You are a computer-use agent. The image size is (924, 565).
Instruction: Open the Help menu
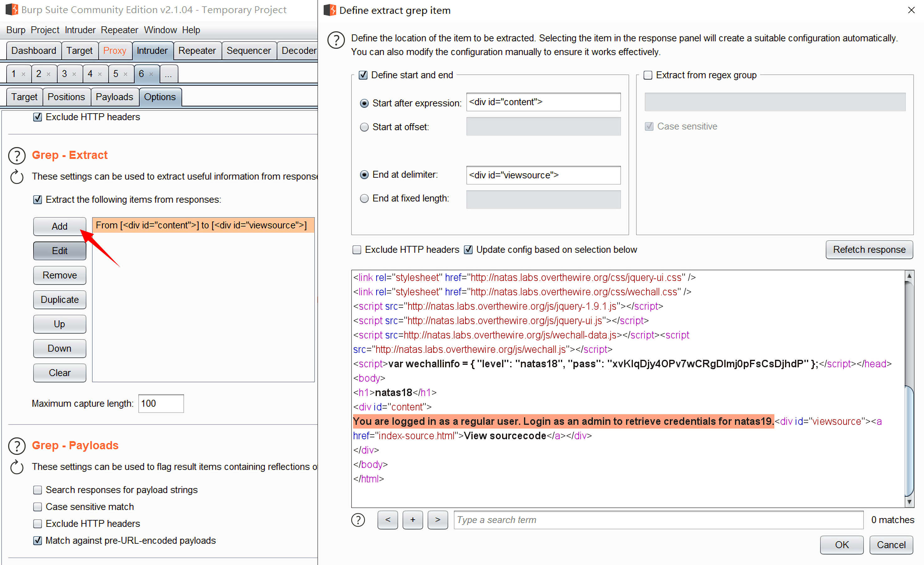pyautogui.click(x=191, y=30)
